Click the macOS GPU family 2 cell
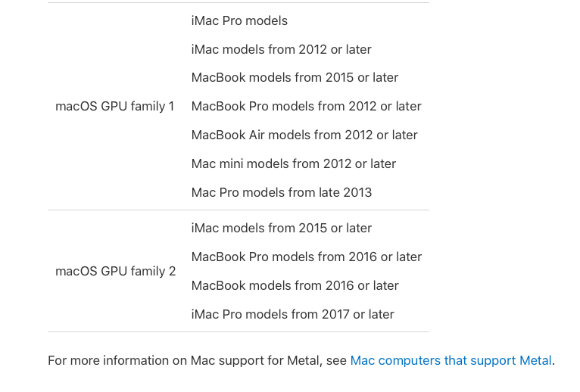 [115, 271]
